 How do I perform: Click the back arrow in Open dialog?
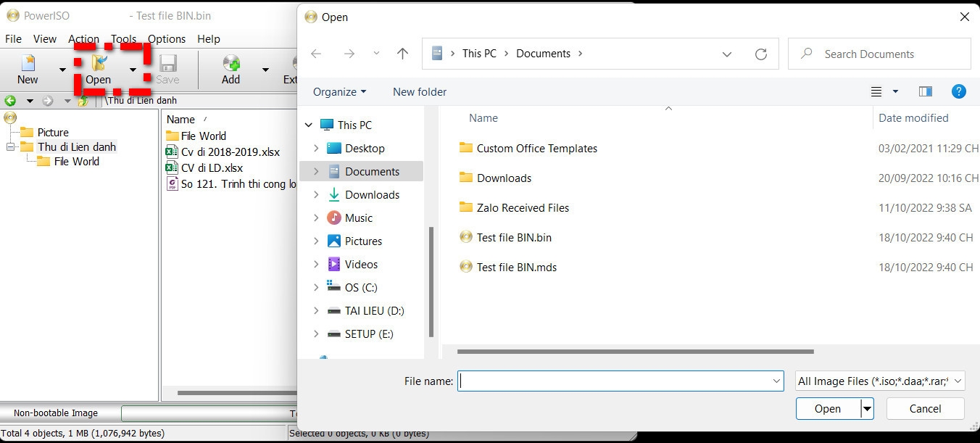pos(316,54)
